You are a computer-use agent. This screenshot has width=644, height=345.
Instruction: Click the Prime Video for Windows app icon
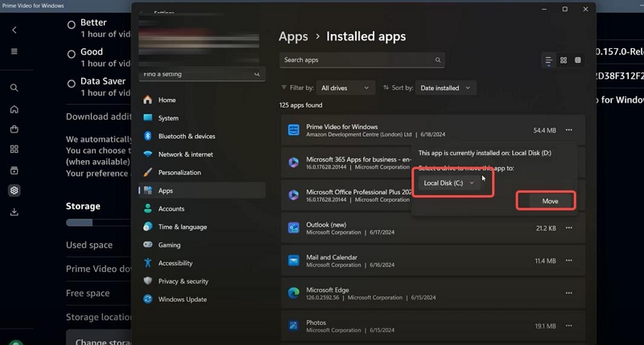click(294, 130)
